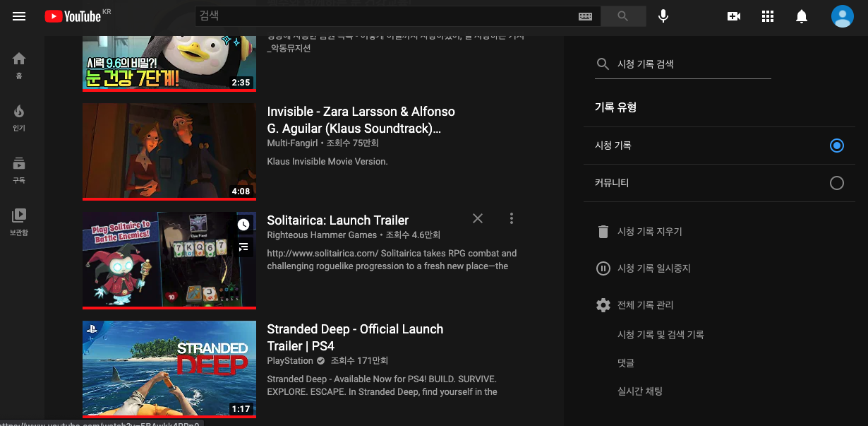This screenshot has width=868, height=426.
Task: Click the magnifier search button
Action: [623, 16]
